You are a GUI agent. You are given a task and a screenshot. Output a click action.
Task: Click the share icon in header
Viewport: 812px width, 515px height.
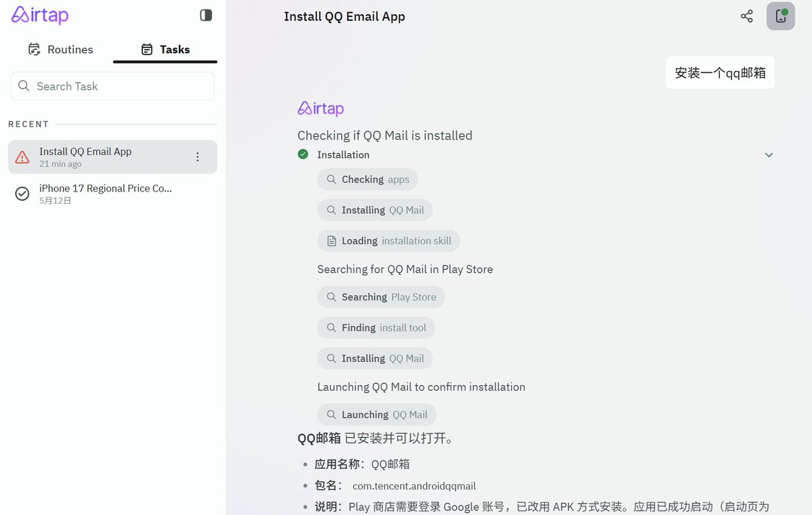(x=746, y=16)
